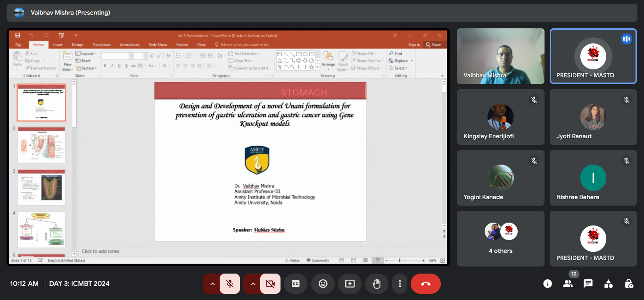The image size is (644, 300).
Task: Open the Activities shapes icon
Action: click(608, 283)
